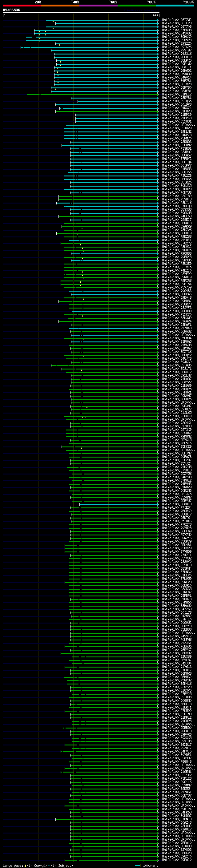This screenshot has height=868, width=197.
Task: Open hit UniRef100_C6T708
Action: tap(177, 26)
